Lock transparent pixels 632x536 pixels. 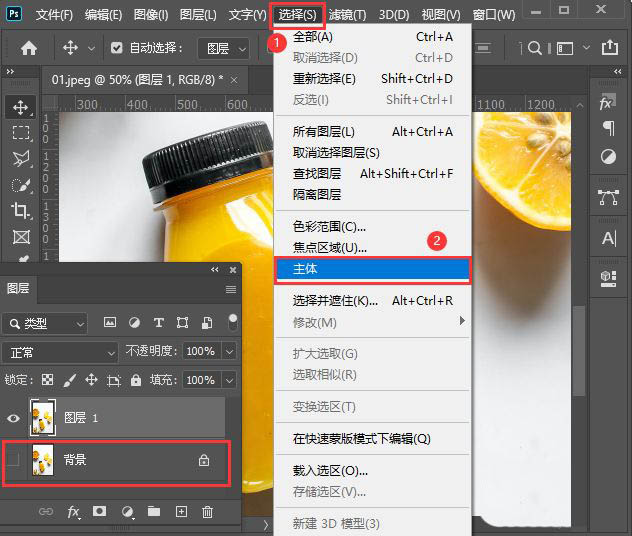48,380
